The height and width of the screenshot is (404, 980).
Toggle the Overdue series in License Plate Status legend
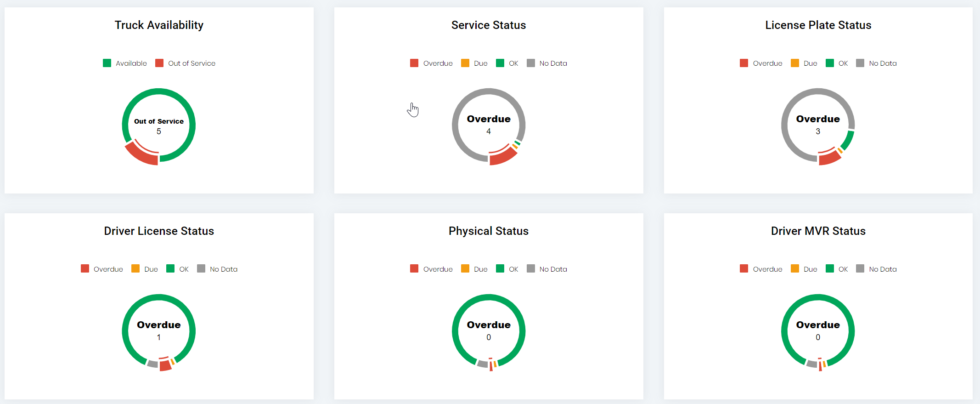pyautogui.click(x=743, y=63)
